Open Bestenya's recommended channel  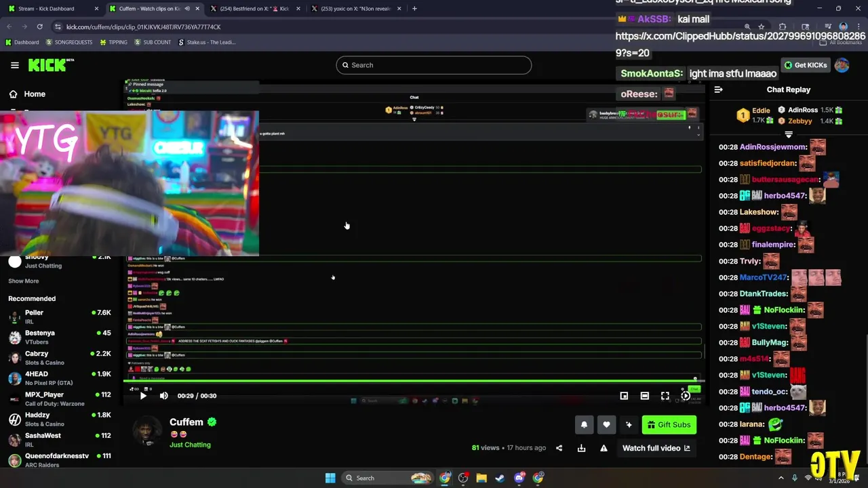point(60,337)
